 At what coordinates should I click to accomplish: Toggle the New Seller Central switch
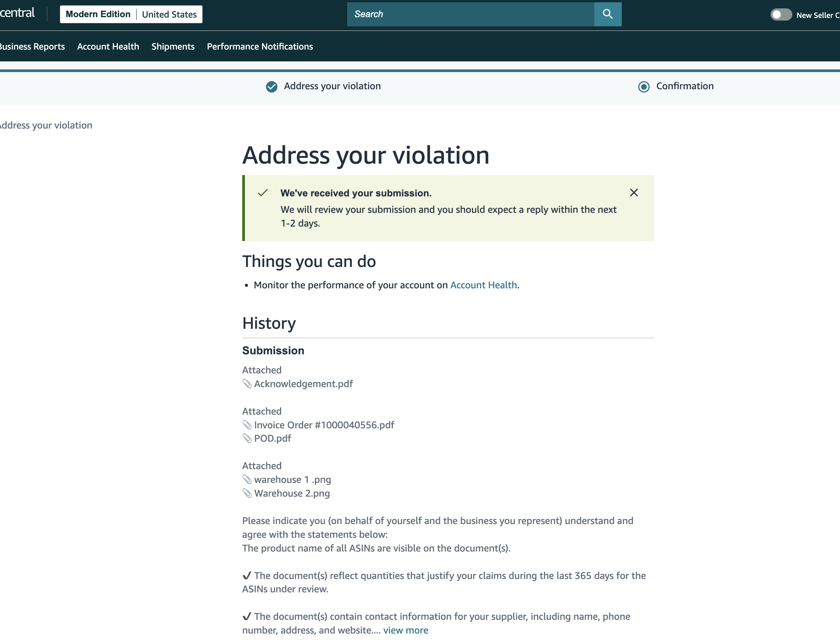781,15
